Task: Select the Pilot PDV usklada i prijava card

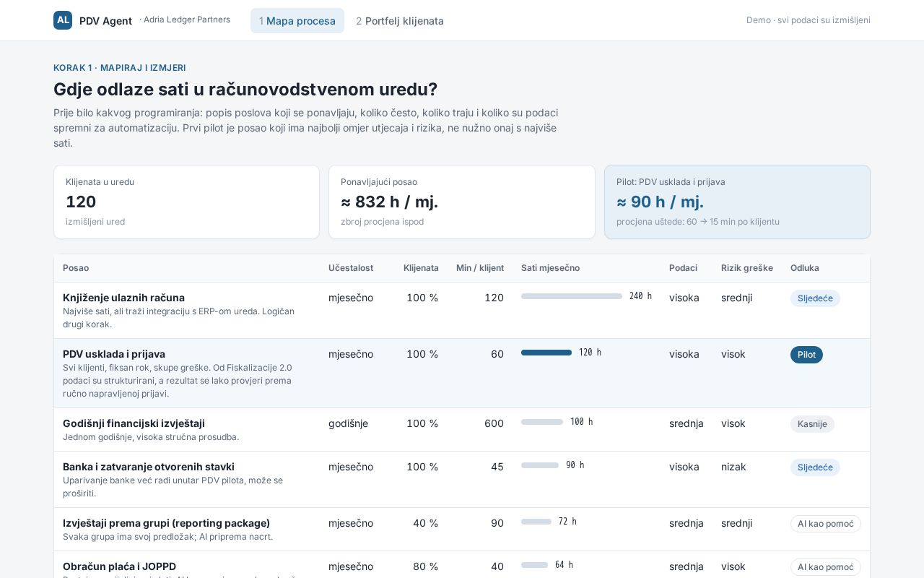Action: 737,202
